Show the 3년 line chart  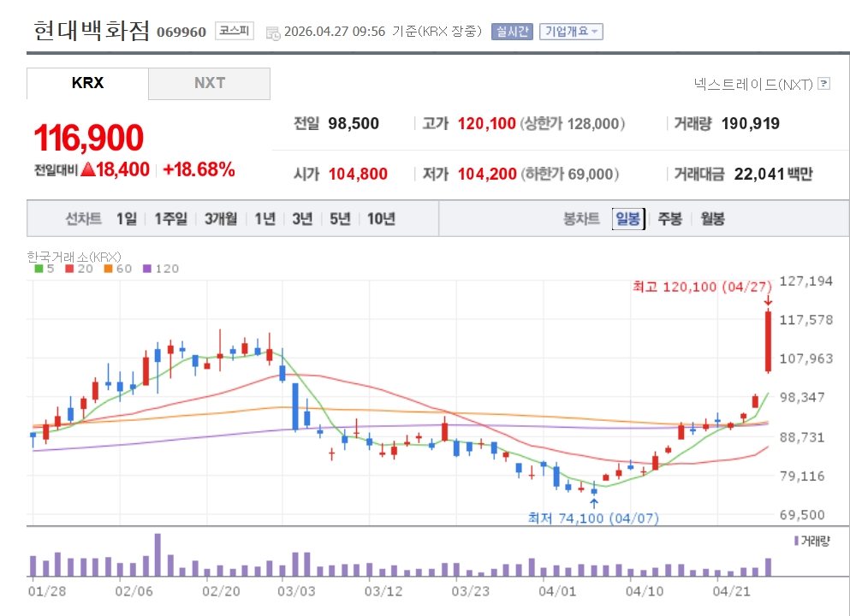tap(302, 219)
